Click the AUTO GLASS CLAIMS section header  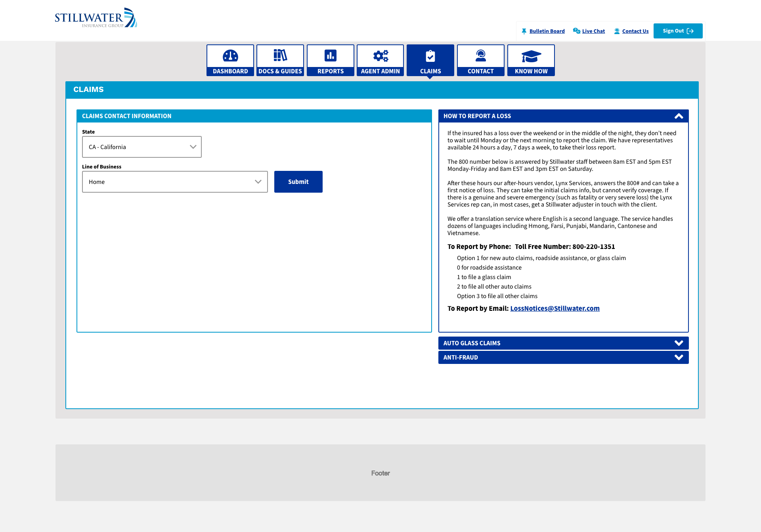pos(564,343)
